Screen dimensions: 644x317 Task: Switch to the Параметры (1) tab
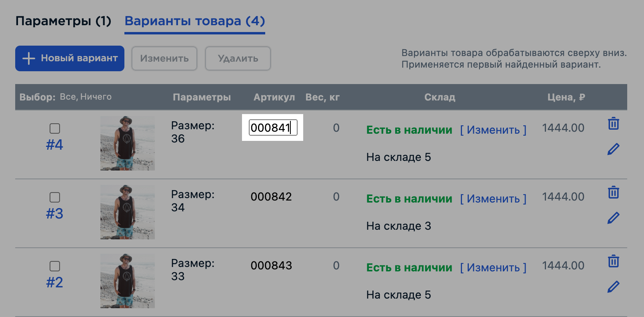point(63,21)
